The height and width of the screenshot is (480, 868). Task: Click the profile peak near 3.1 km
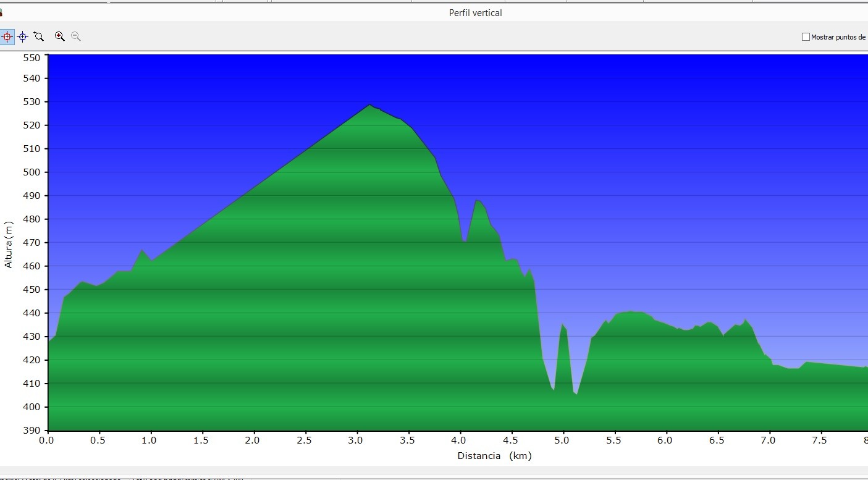tap(370, 105)
